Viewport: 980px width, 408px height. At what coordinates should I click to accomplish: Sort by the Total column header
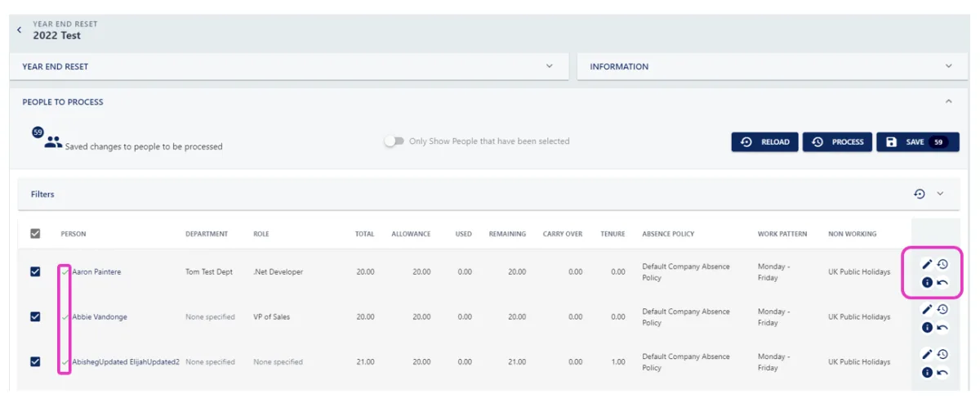tap(364, 234)
